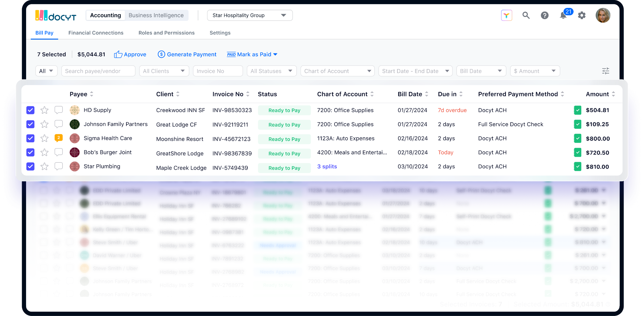Image resolution: width=644 pixels, height=316 pixels.
Task: Star the HD Supply invoice
Action: 44,110
